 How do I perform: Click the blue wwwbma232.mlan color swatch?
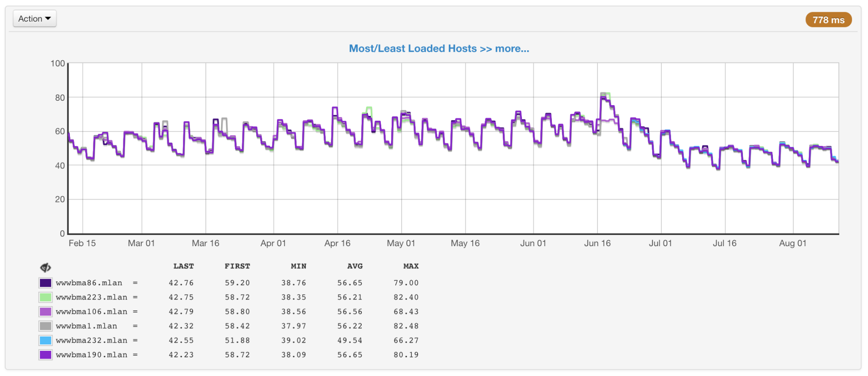point(46,340)
